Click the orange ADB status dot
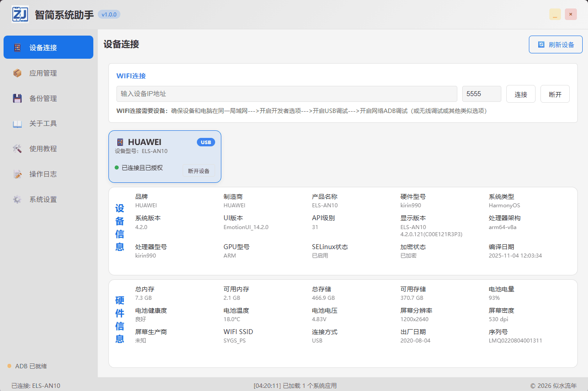The height and width of the screenshot is (391, 588). pyautogui.click(x=9, y=366)
